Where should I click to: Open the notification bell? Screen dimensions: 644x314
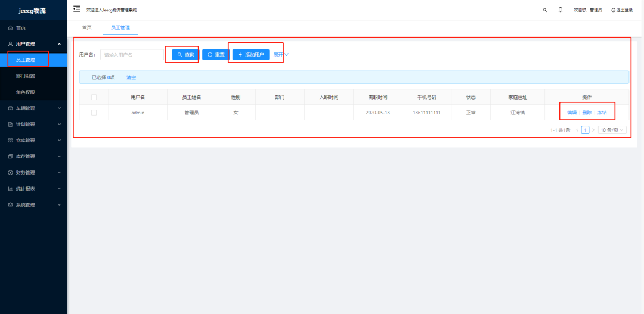click(561, 10)
